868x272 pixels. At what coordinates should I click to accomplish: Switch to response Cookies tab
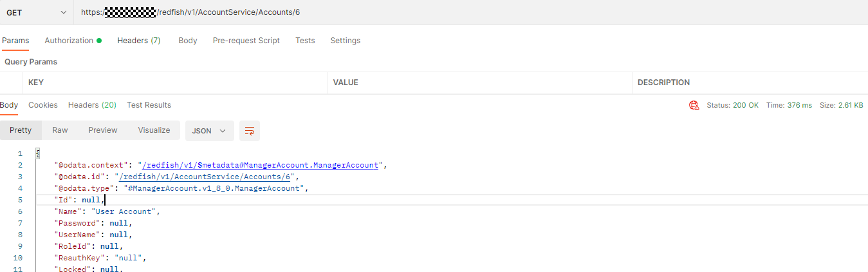click(x=43, y=105)
